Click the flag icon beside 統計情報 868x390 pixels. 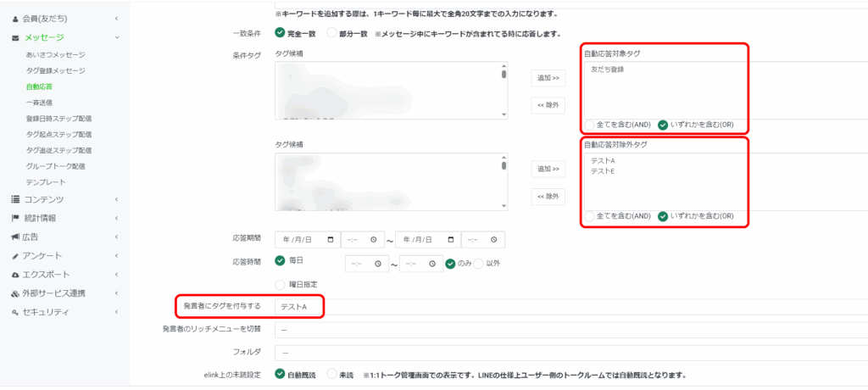(15, 218)
